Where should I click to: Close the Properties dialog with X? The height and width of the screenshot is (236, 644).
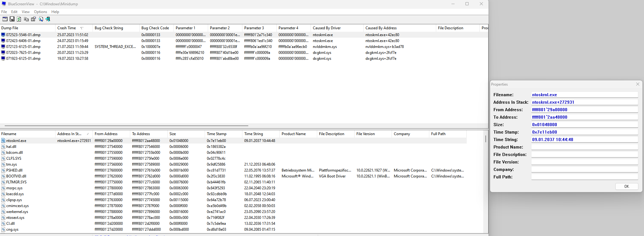pyautogui.click(x=638, y=84)
